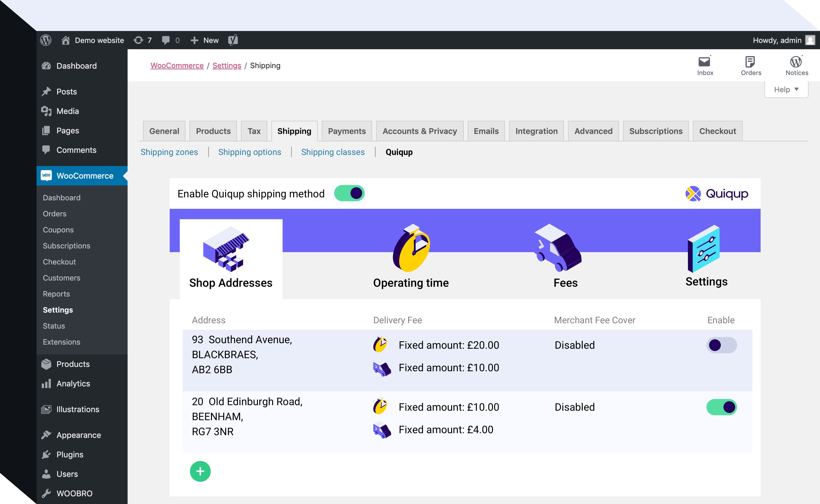Screen dimensions: 820x504
Task: Switch to the Subscriptions settings tab
Action: coord(656,131)
